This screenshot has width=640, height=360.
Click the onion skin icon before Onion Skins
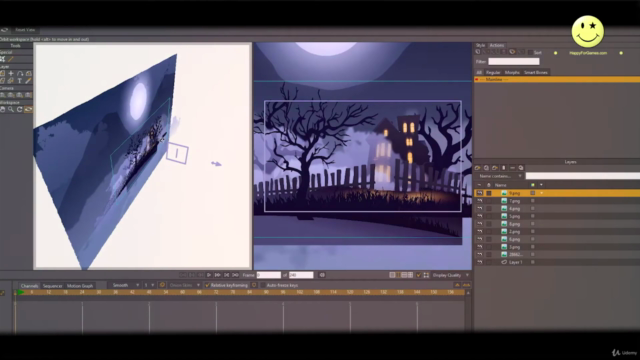(x=162, y=285)
